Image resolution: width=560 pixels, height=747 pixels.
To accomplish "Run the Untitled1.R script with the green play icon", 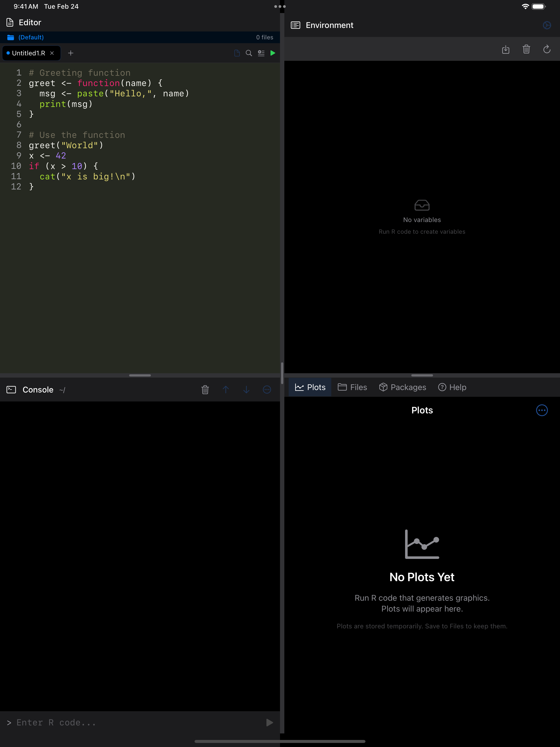I will (x=273, y=53).
